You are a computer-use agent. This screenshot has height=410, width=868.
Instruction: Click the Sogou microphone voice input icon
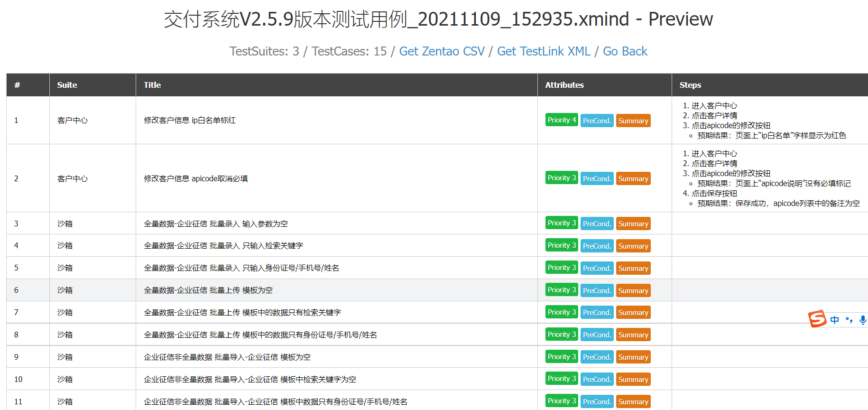(x=863, y=320)
